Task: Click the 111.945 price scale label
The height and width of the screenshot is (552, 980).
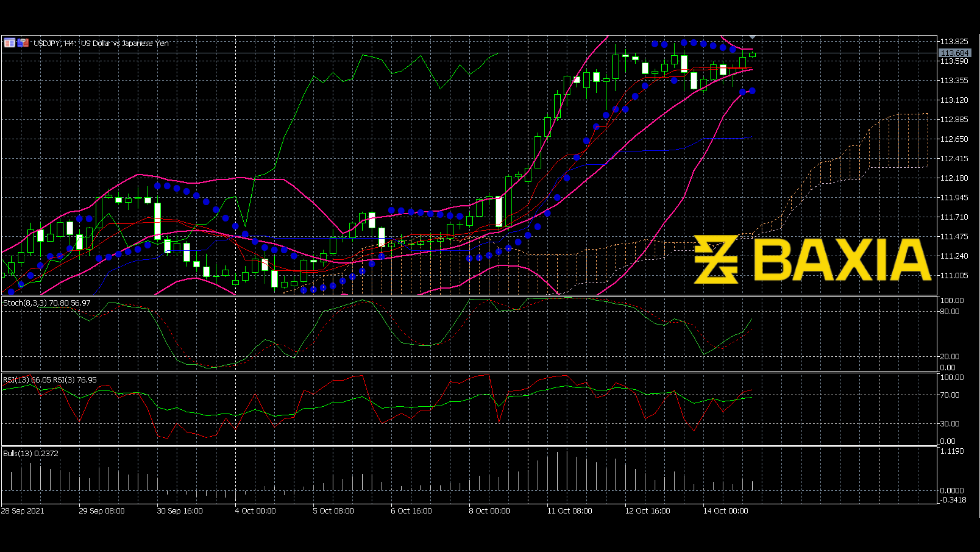Action: point(954,198)
